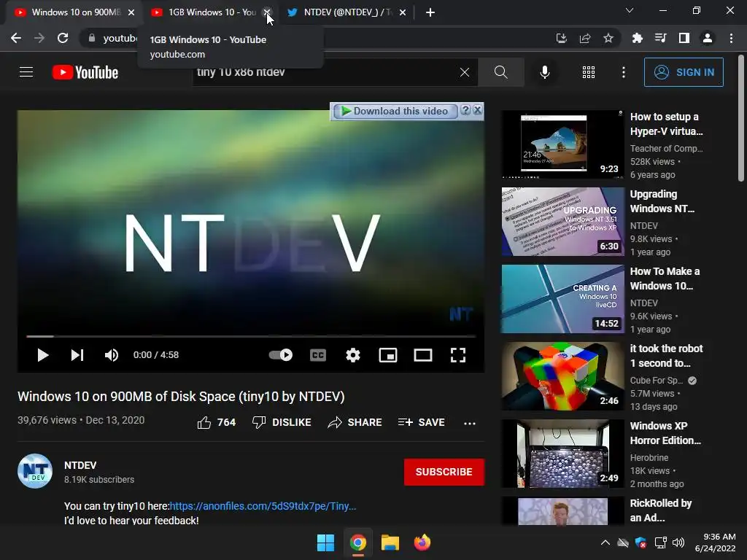Open media controls in Chrome toolbar
Image resolution: width=747 pixels, height=560 pixels.
[x=660, y=38]
